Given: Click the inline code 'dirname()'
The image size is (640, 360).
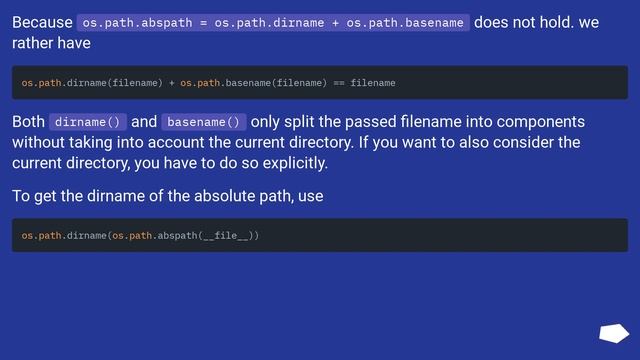Looking at the screenshot, I should click(88, 122).
